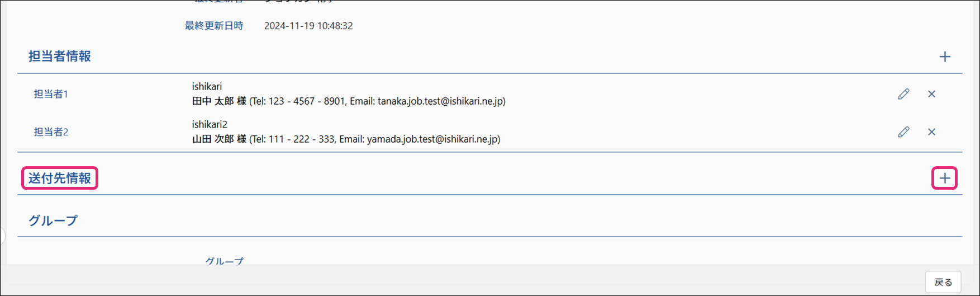Click the 最終更新日時 field label
This screenshot has height=296, width=980.
[x=214, y=26]
